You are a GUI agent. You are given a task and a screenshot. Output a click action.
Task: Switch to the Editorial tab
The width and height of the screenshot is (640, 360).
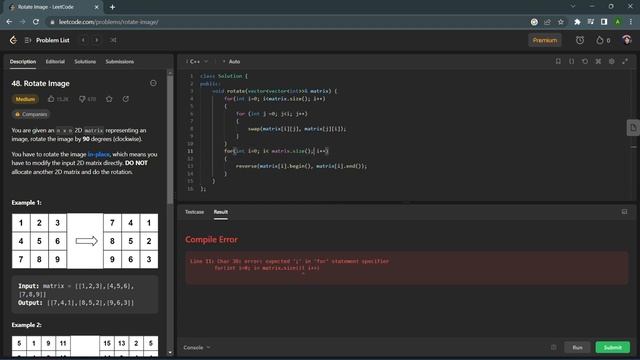[x=55, y=62]
